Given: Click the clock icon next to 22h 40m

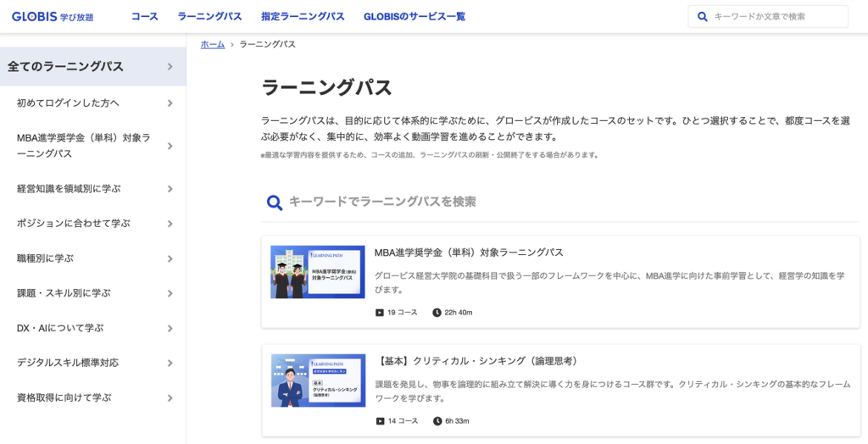Looking at the screenshot, I should coord(437,313).
